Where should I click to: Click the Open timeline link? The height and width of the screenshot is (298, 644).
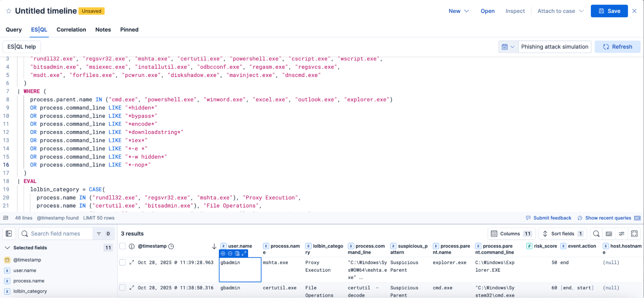pyautogui.click(x=487, y=11)
